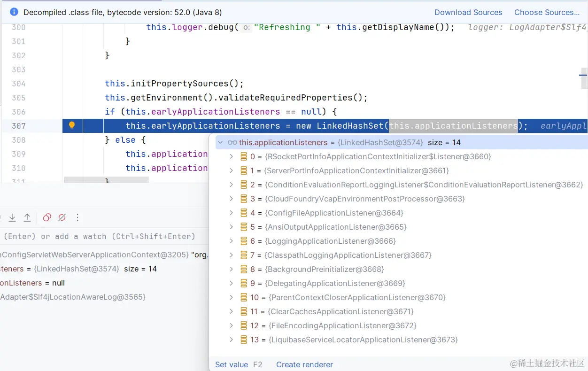
Task: Expand entry 0 RSocketPortInfoApplicationContextInitializer$Listener
Action: point(231,156)
